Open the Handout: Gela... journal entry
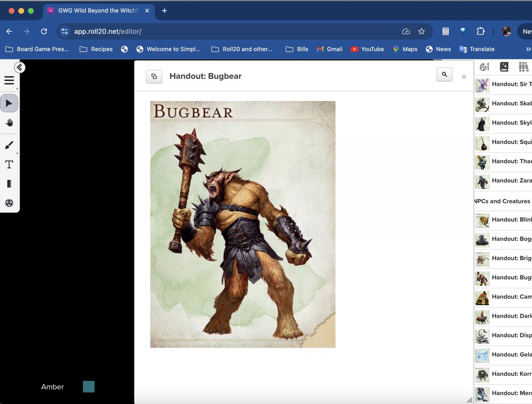The image size is (532, 404). coord(503,354)
